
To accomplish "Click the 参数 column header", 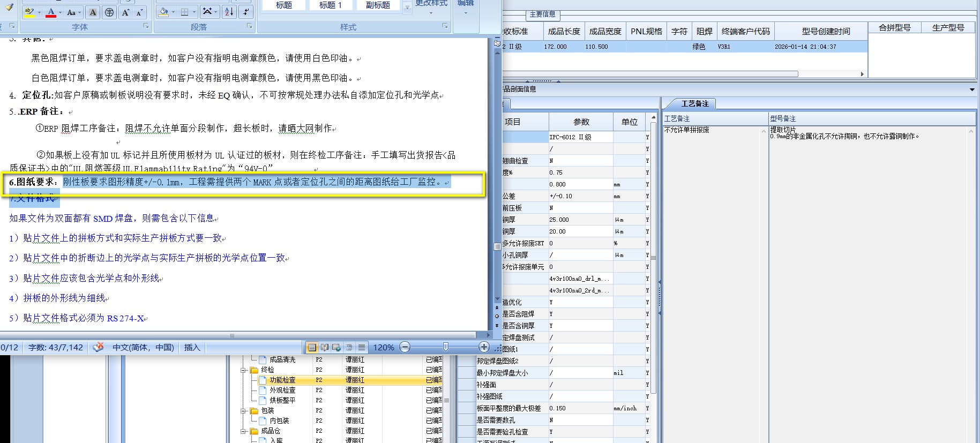I will (581, 122).
